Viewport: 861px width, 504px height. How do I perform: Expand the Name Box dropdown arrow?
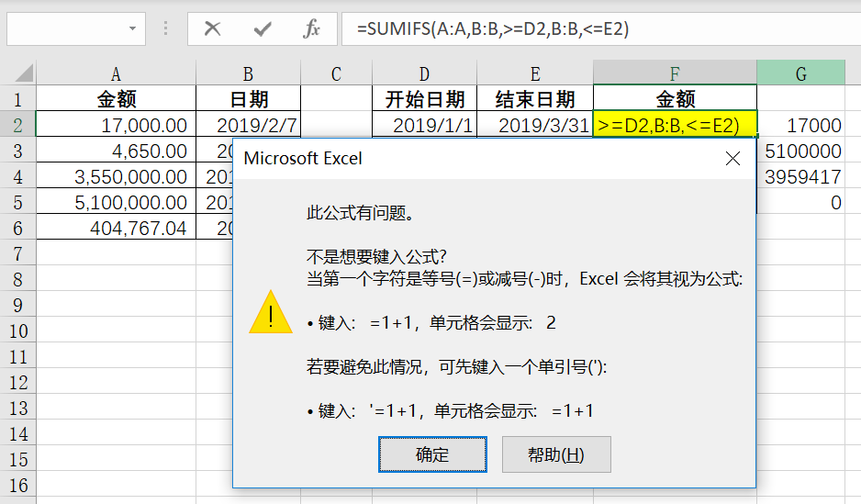tap(134, 28)
